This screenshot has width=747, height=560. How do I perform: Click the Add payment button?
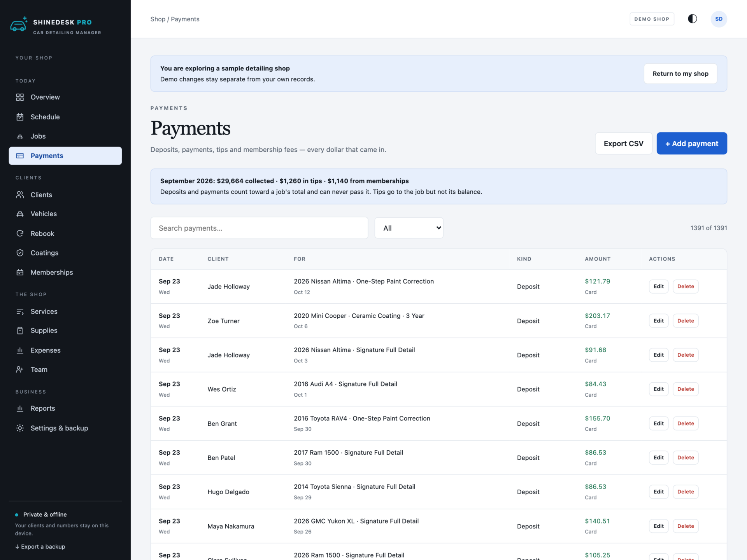(692, 143)
